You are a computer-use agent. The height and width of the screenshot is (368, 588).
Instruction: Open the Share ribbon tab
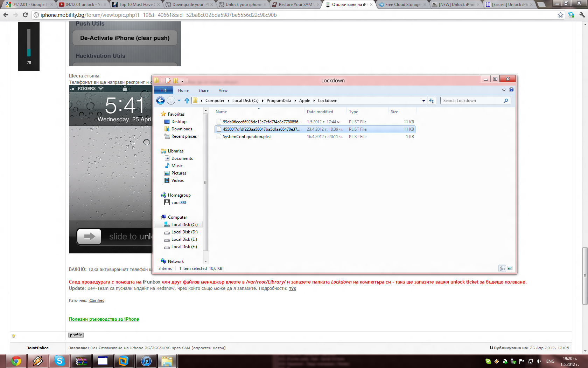tap(203, 90)
